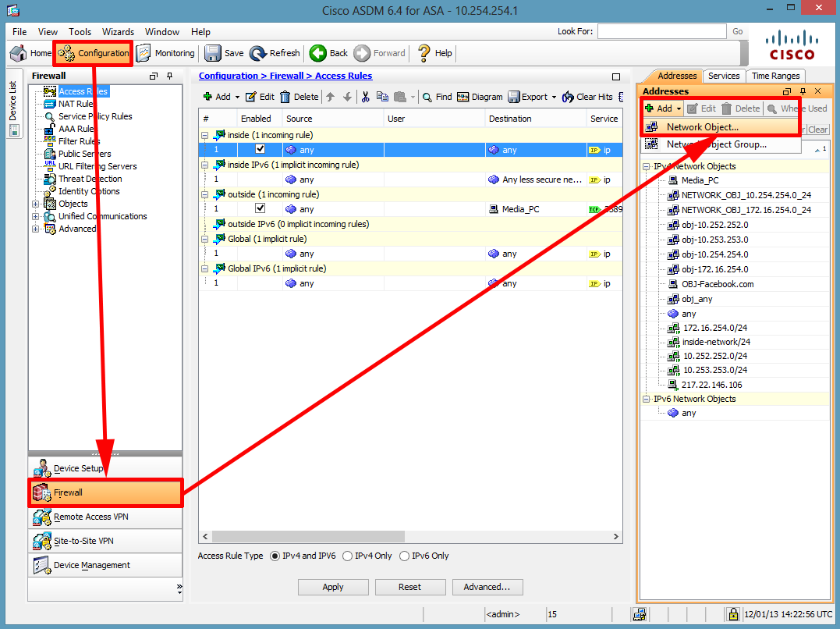Open Help from the toolbar
Screen dimensions: 840x629
point(434,53)
